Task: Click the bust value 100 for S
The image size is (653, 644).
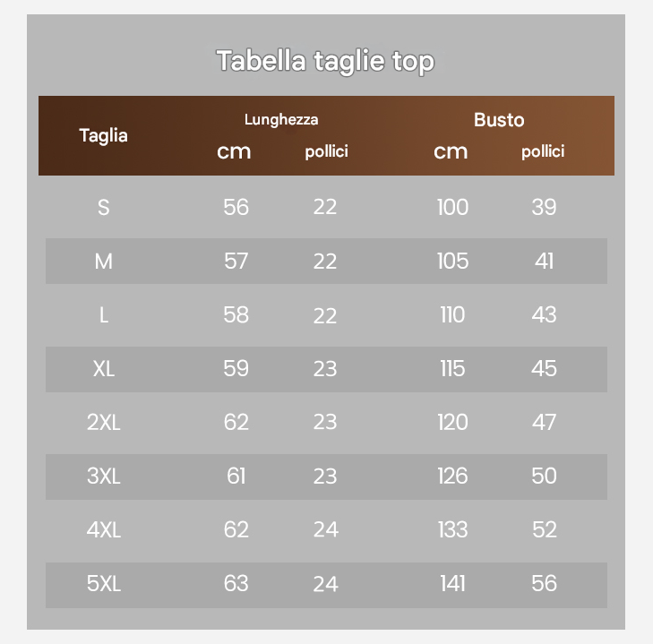Action: pyautogui.click(x=452, y=207)
